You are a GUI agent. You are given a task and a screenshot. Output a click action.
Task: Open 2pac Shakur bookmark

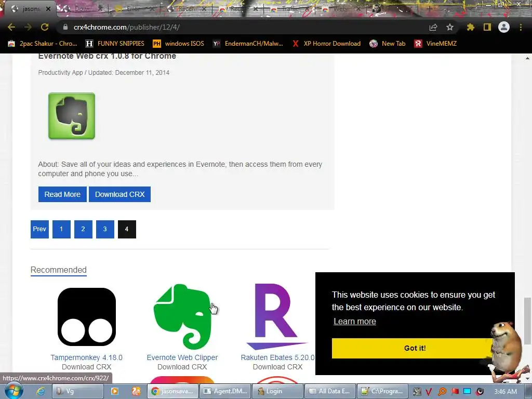(x=43, y=44)
